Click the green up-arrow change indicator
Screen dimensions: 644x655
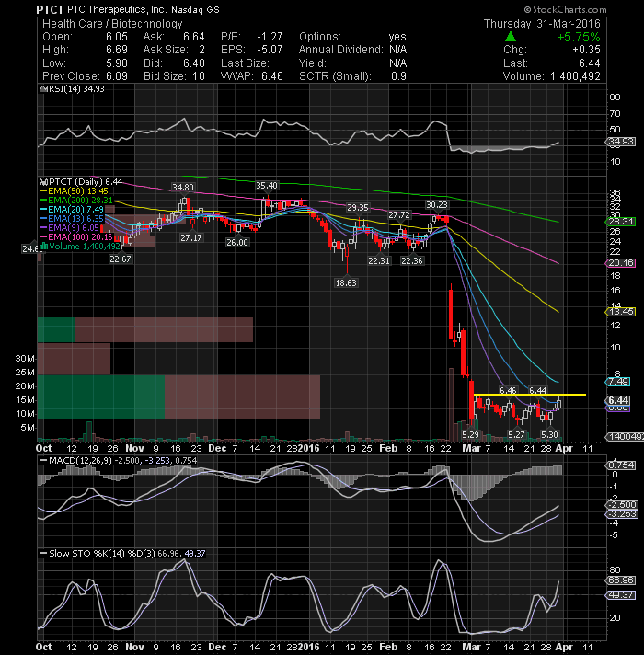(510, 37)
